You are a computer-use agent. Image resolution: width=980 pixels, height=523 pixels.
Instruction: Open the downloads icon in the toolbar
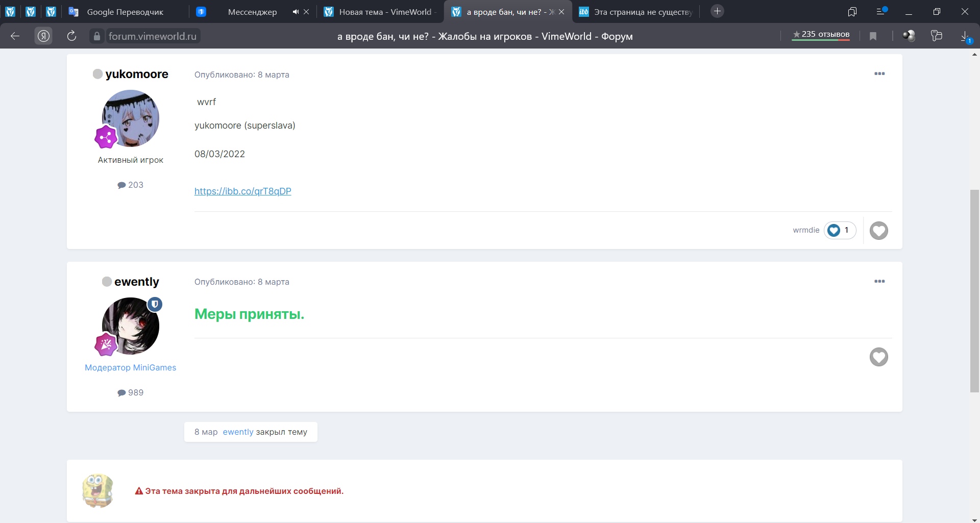[x=964, y=36]
